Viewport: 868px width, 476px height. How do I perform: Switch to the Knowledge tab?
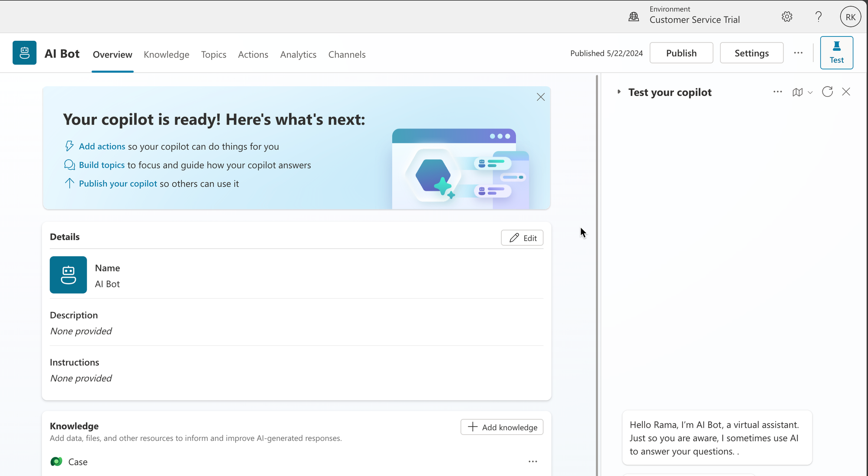pyautogui.click(x=166, y=54)
